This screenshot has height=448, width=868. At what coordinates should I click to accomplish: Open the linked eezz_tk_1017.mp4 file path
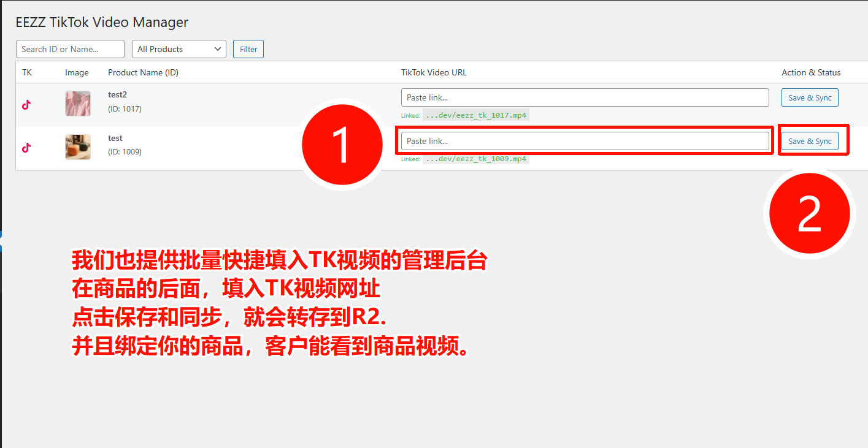475,115
